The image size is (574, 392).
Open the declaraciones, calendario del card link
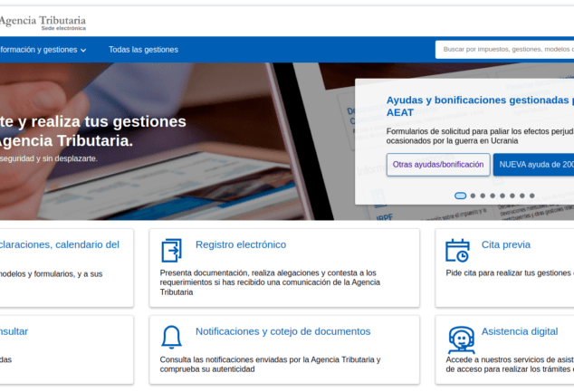[60, 244]
